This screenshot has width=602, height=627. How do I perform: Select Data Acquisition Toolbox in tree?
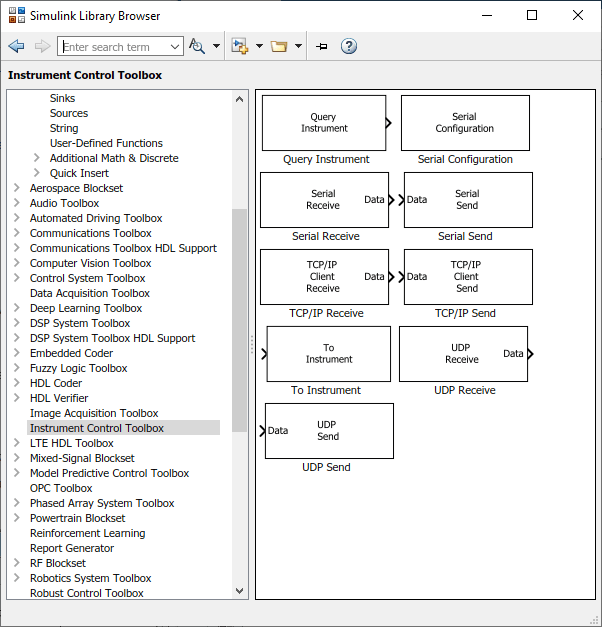coord(90,293)
